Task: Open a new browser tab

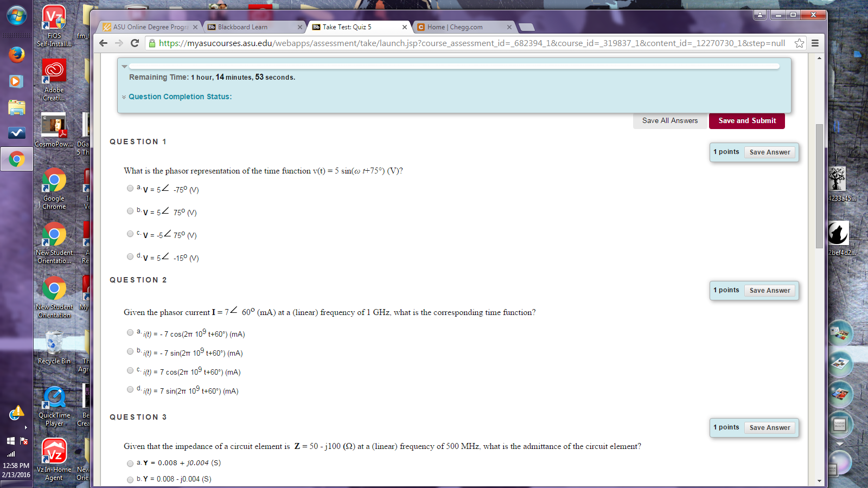Action: point(526,27)
